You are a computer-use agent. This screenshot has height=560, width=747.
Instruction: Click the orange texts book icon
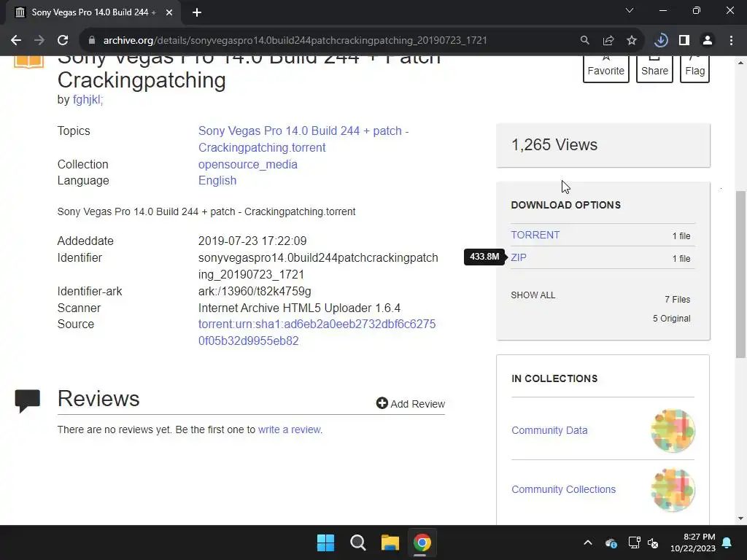[28, 63]
